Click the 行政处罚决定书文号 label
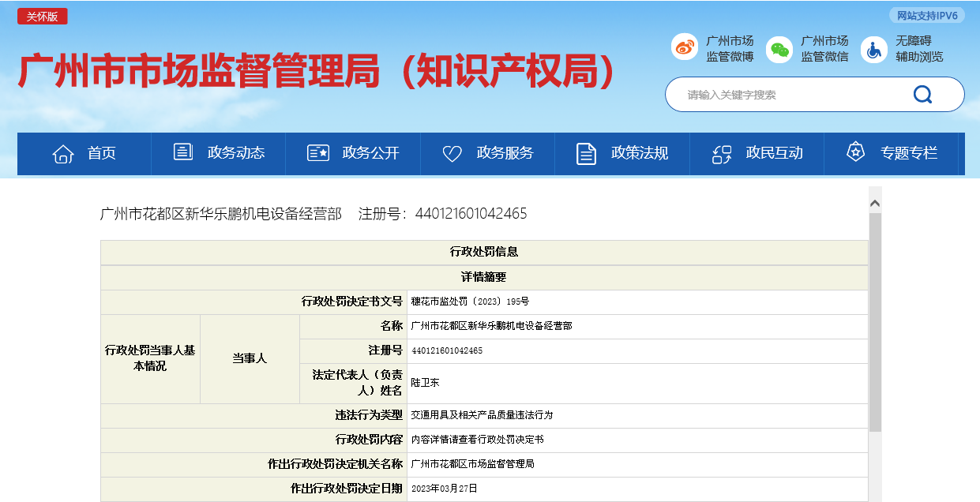 point(352,302)
